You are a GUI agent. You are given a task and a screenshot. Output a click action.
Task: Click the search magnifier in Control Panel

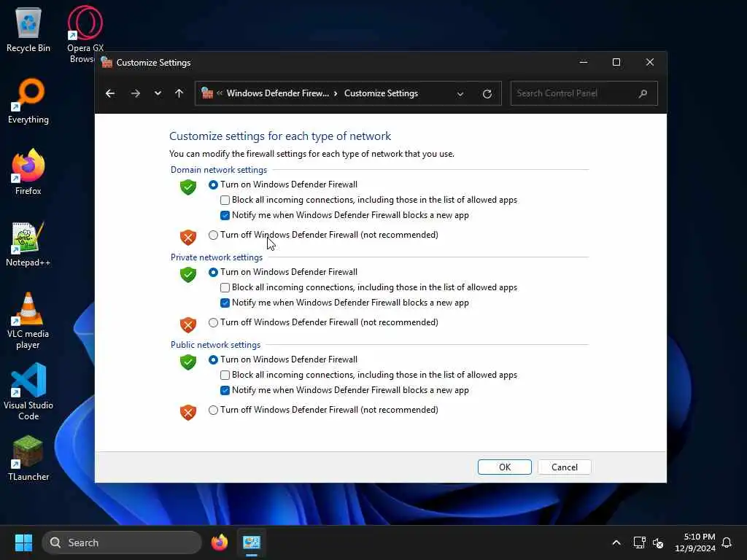(643, 93)
